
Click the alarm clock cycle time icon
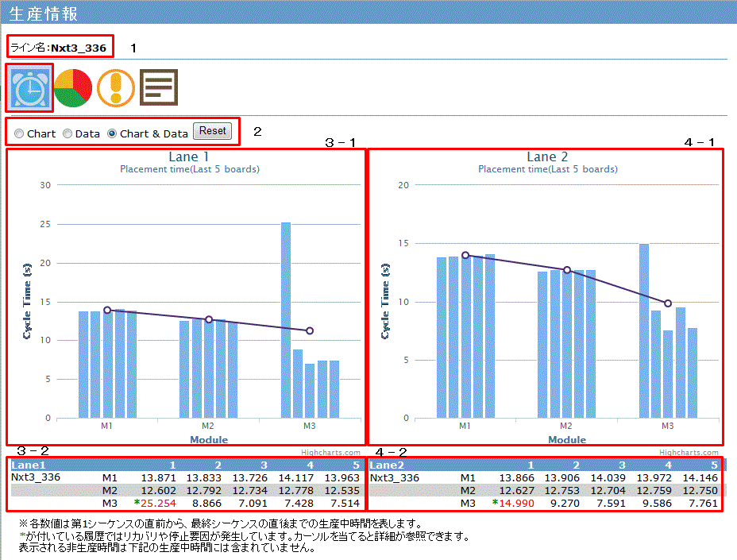(x=31, y=87)
